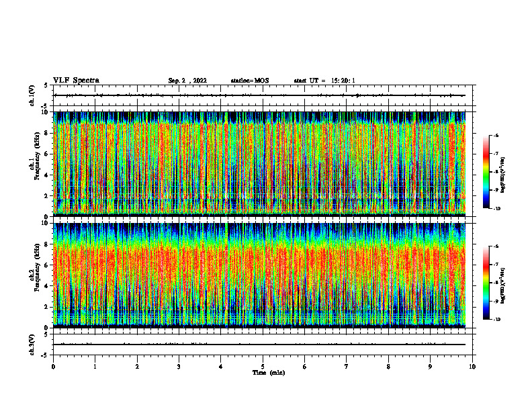Click the "ch.3(V)" waveform axis label
The width and height of the screenshot is (532, 411).
coord(32,345)
